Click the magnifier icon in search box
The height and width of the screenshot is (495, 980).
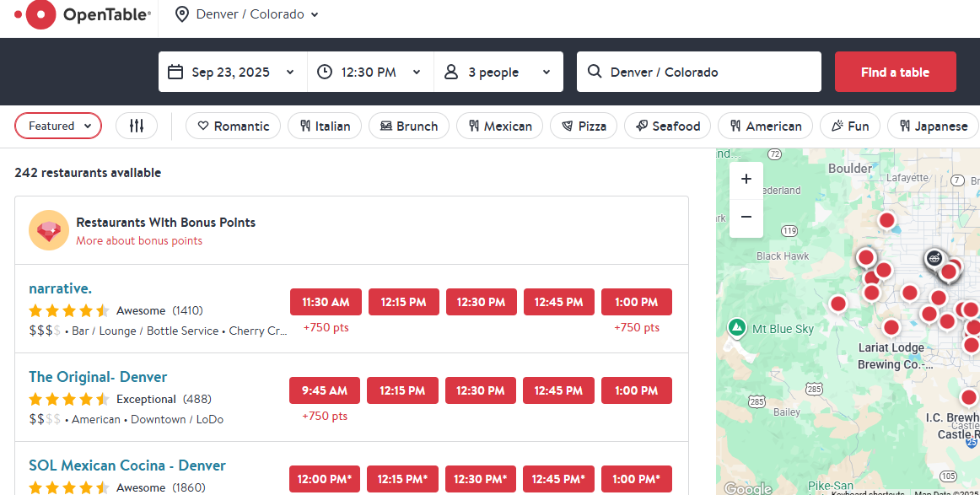595,71
